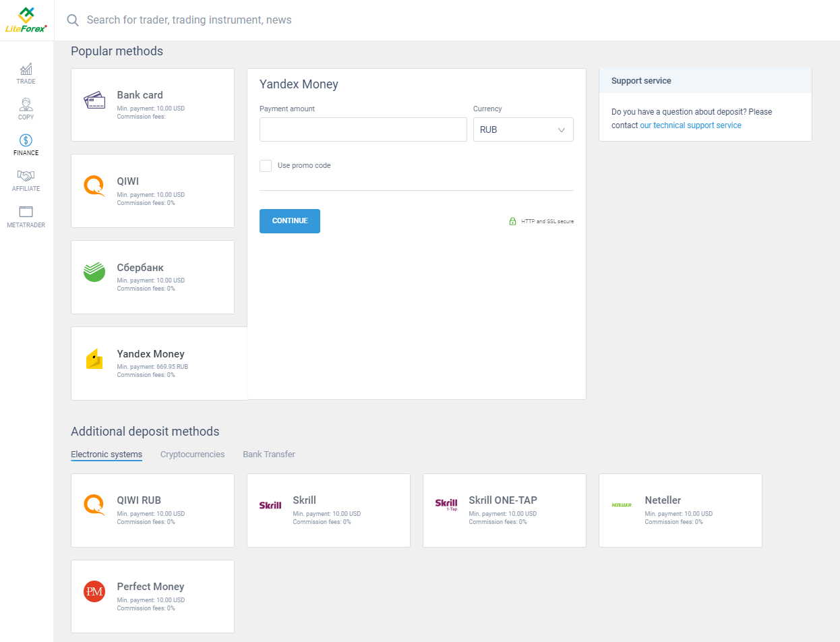Viewport: 840px width, 642px height.
Task: Open the technical support service link
Action: click(x=690, y=125)
